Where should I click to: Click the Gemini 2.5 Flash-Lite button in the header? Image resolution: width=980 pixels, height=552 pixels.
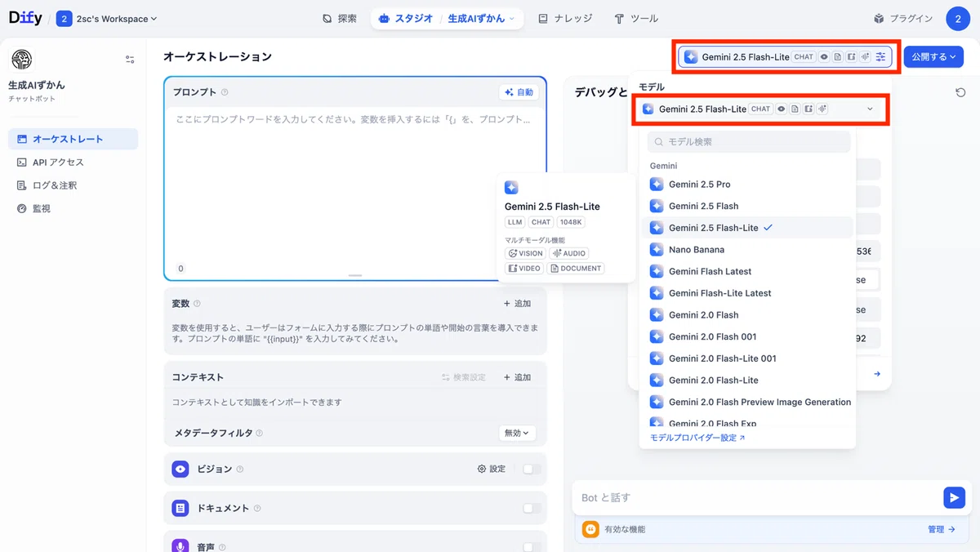coord(785,57)
